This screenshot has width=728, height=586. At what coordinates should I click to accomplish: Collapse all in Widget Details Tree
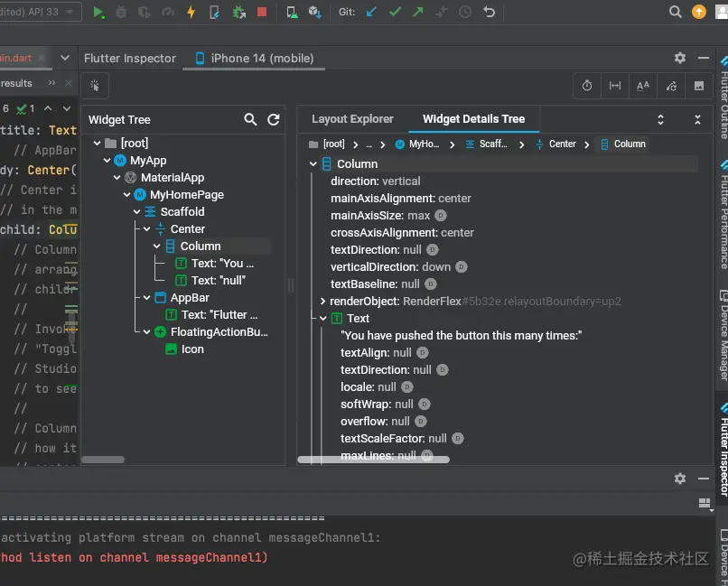click(697, 120)
